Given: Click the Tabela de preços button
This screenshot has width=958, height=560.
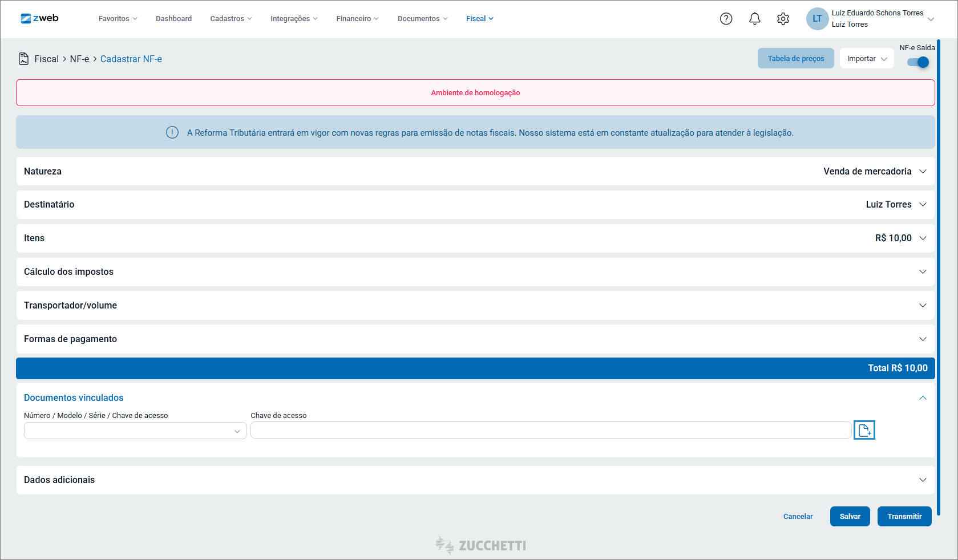Looking at the screenshot, I should [x=795, y=58].
